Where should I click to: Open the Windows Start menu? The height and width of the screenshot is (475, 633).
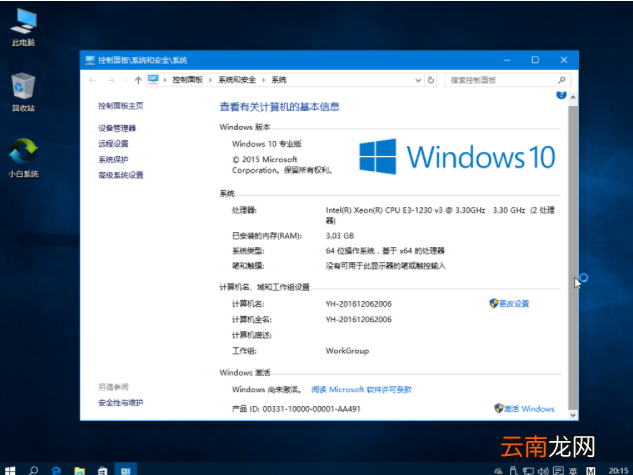click(10, 470)
